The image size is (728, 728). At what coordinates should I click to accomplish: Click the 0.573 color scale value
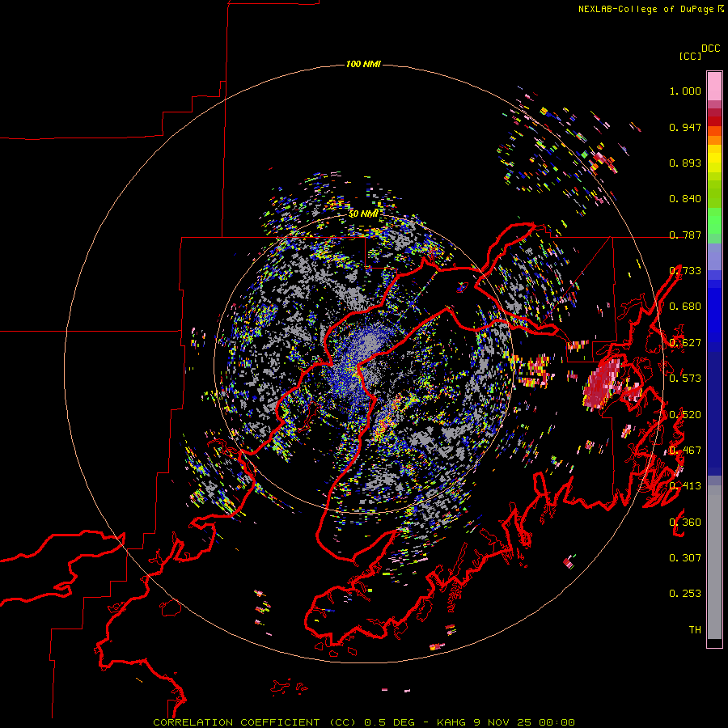coord(685,379)
